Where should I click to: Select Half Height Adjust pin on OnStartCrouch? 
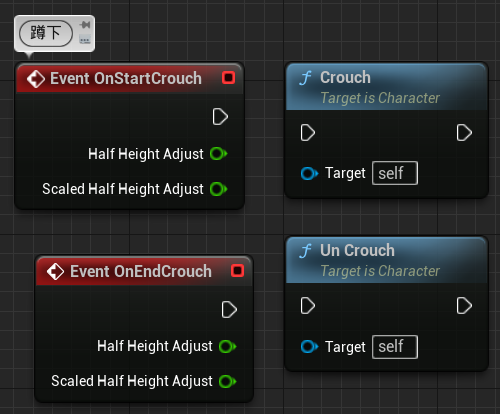219,154
